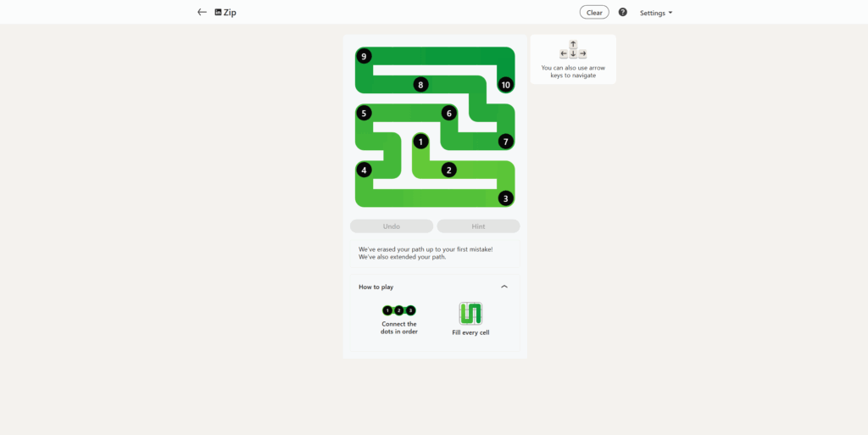
Task: Click numbered dot 9 on the grid
Action: point(364,57)
